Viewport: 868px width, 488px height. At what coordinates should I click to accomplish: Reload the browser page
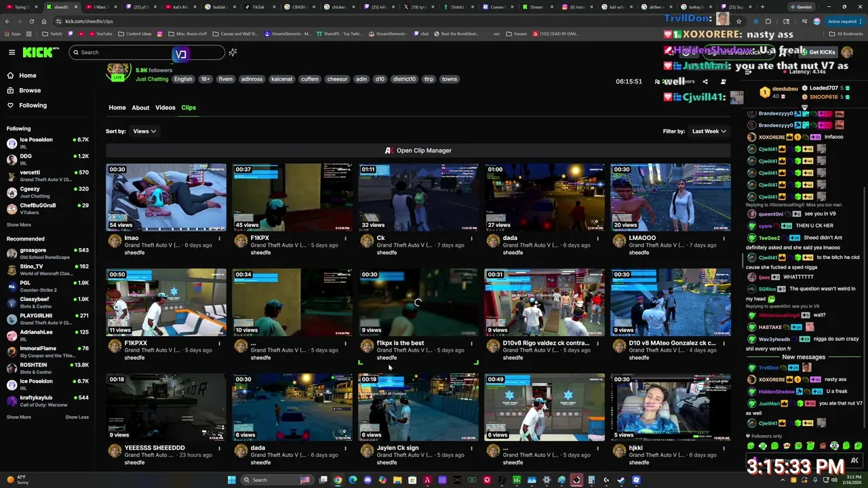(x=31, y=21)
